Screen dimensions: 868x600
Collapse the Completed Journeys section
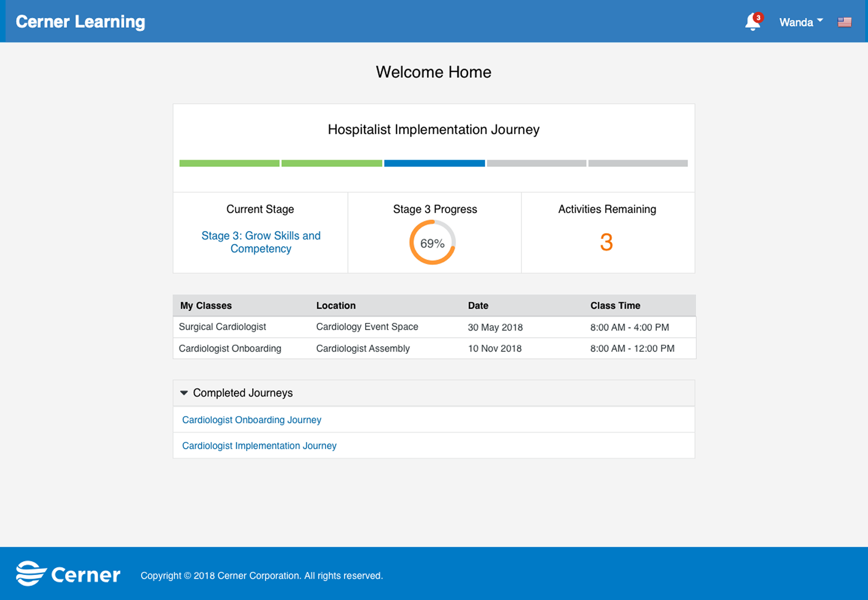pos(184,393)
